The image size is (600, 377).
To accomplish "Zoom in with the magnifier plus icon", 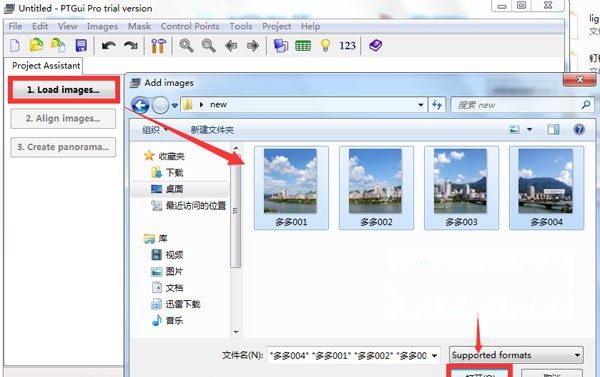I will tap(186, 46).
